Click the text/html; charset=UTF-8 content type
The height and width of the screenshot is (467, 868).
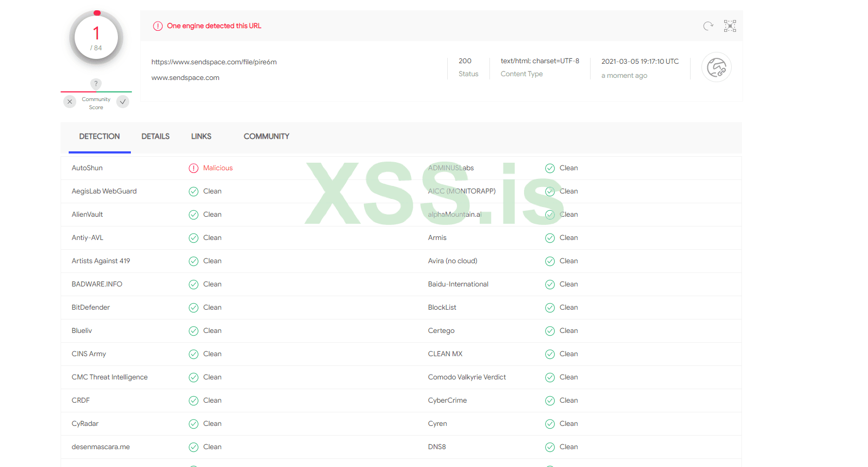click(540, 61)
